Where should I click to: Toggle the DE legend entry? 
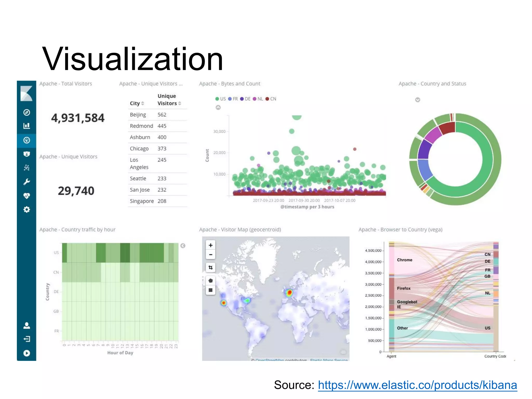pyautogui.click(x=245, y=99)
